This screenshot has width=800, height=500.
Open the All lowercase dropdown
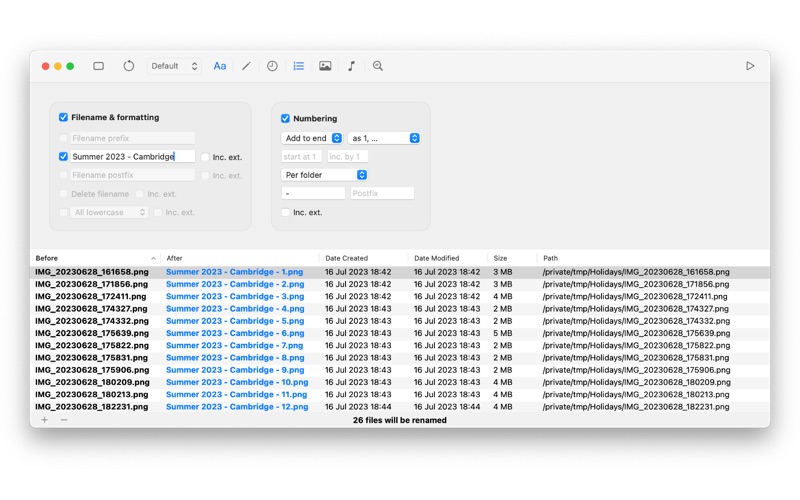pos(109,212)
